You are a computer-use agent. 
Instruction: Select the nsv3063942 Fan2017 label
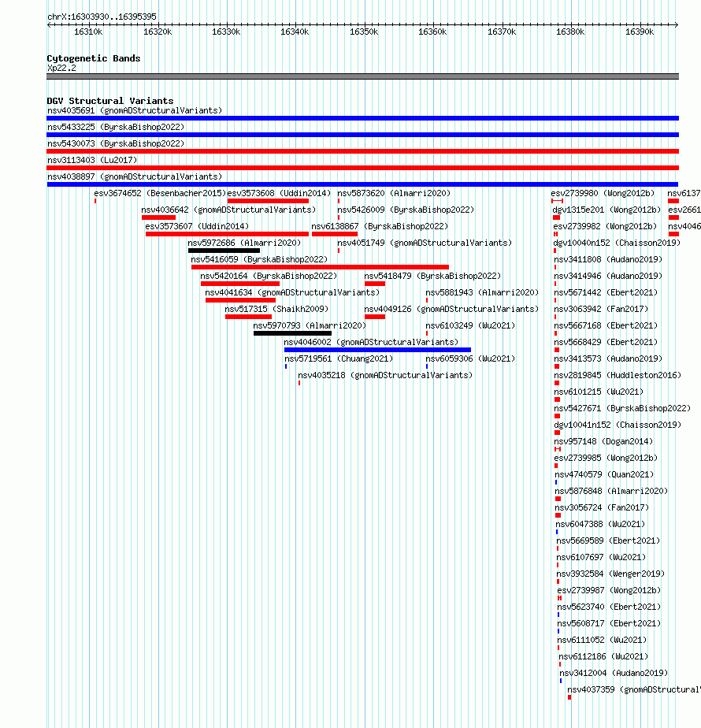click(601, 309)
